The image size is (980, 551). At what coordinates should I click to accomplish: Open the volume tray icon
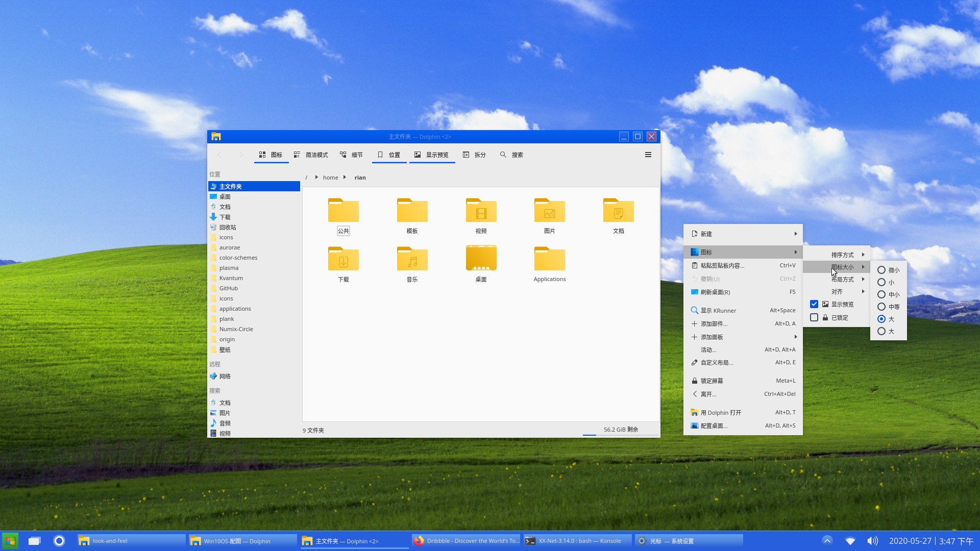[872, 541]
